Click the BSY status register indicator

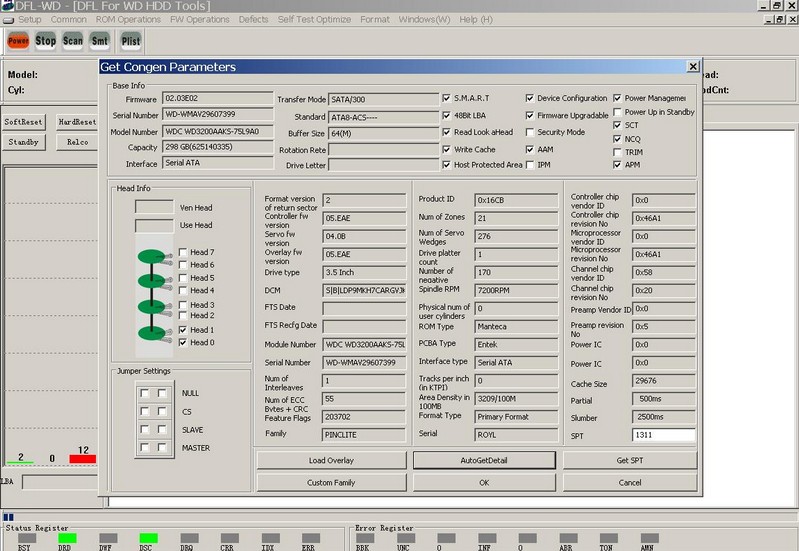pyautogui.click(x=26, y=538)
